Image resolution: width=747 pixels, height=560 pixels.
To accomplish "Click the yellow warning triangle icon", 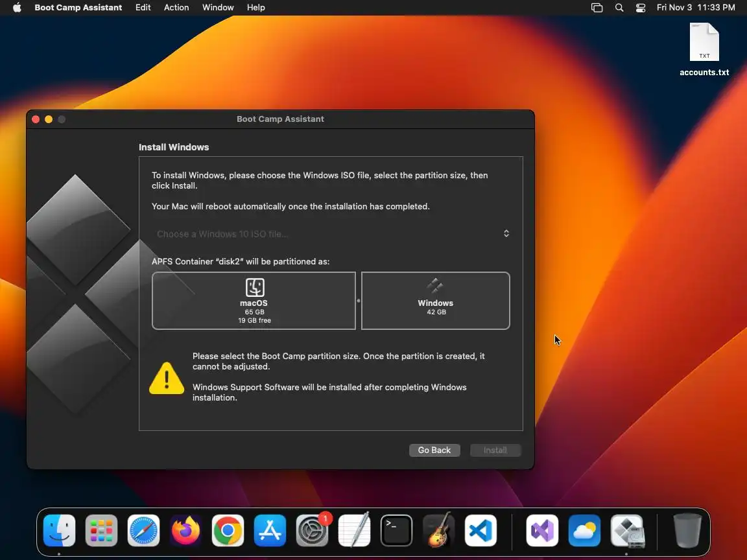I will tap(166, 379).
